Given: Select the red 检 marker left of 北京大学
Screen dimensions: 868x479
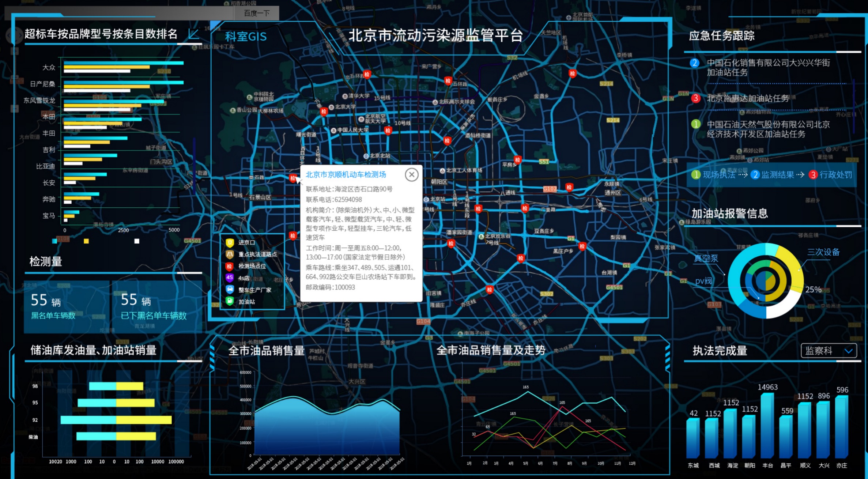Looking at the screenshot, I should coord(324,111).
